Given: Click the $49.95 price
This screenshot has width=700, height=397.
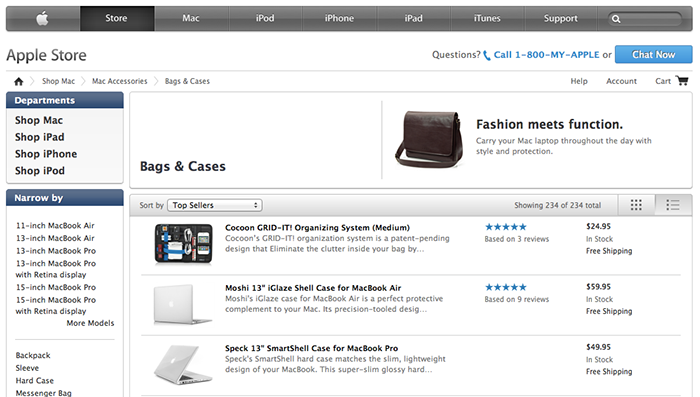Looking at the screenshot, I should coord(599,347).
